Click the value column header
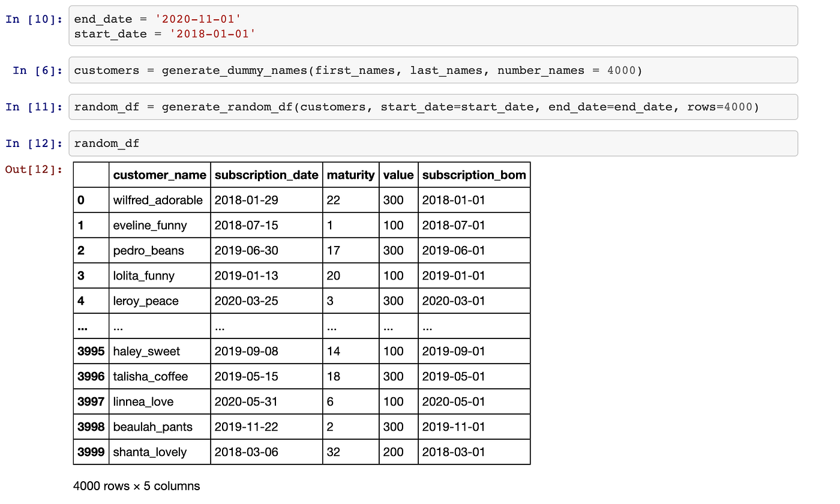The width and height of the screenshot is (840, 504). pyautogui.click(x=398, y=175)
